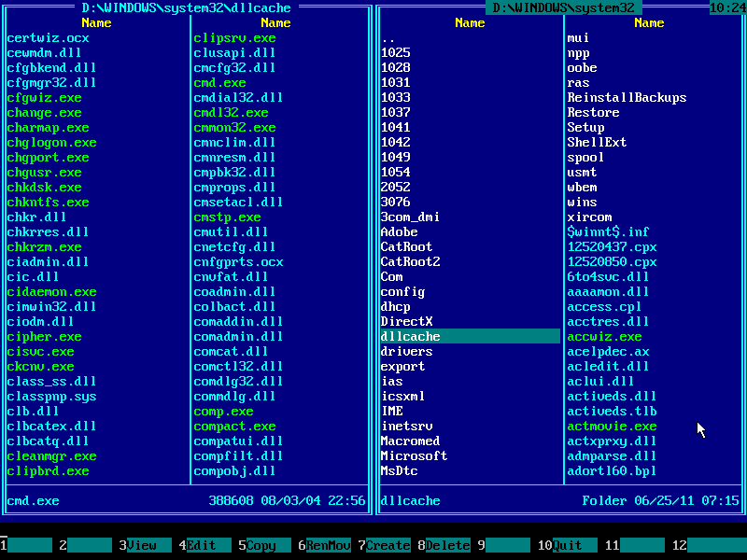Select the Restore folder
Image resolution: width=747 pixels, height=560 pixels.
594,112
